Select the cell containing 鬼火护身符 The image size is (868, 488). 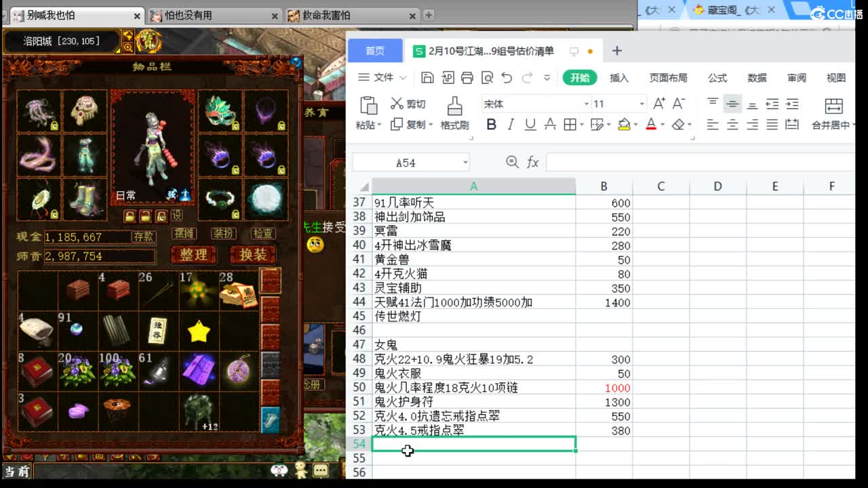pyautogui.click(x=473, y=402)
